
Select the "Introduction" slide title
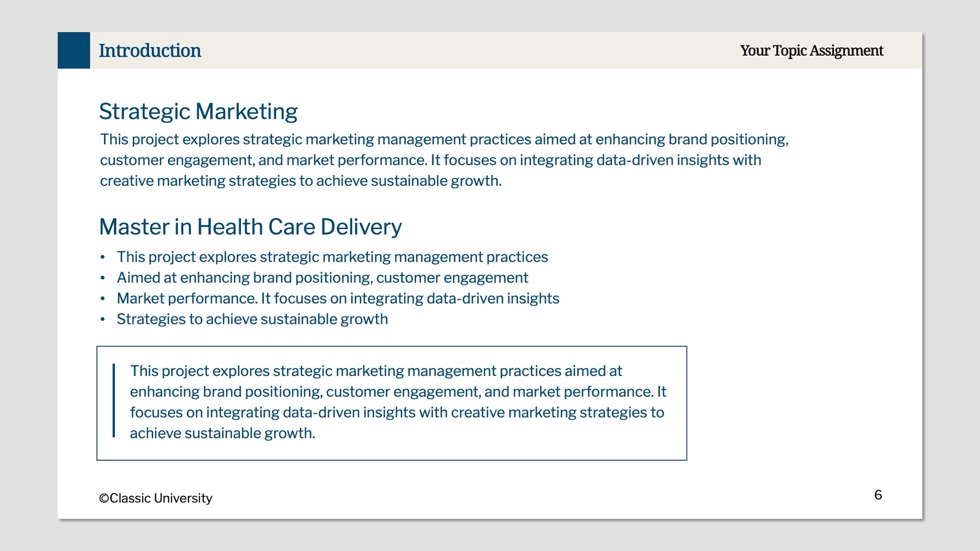click(x=150, y=51)
